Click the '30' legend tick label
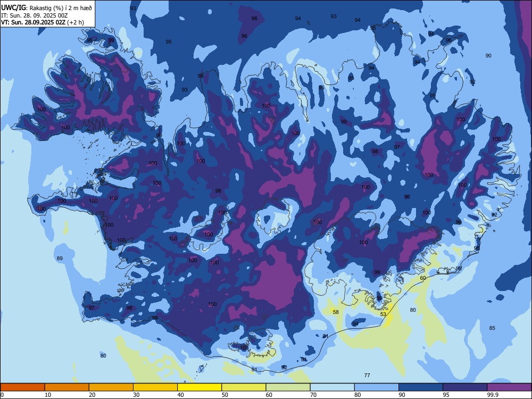 coord(136,395)
